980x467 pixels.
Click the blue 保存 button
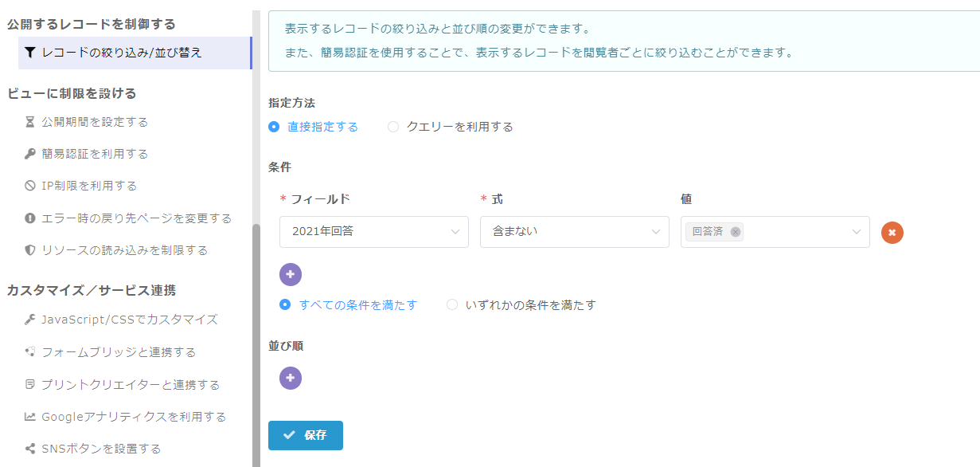coord(306,435)
